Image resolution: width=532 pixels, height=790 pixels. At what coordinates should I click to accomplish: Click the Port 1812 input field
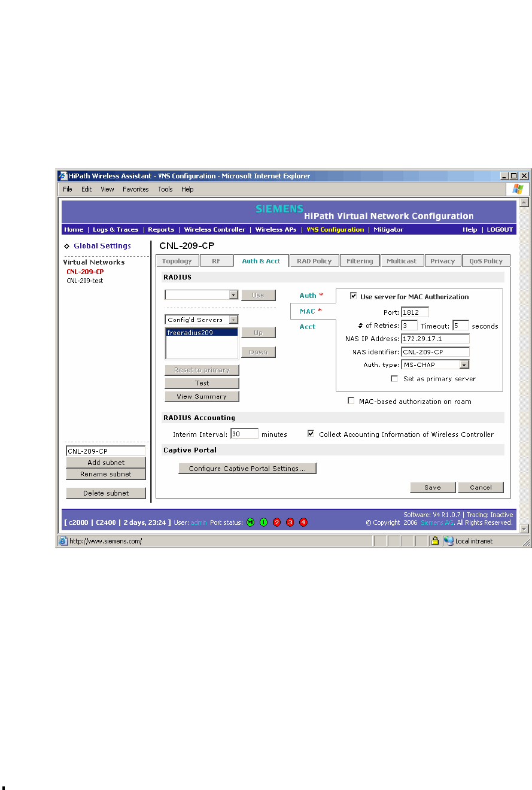(415, 312)
